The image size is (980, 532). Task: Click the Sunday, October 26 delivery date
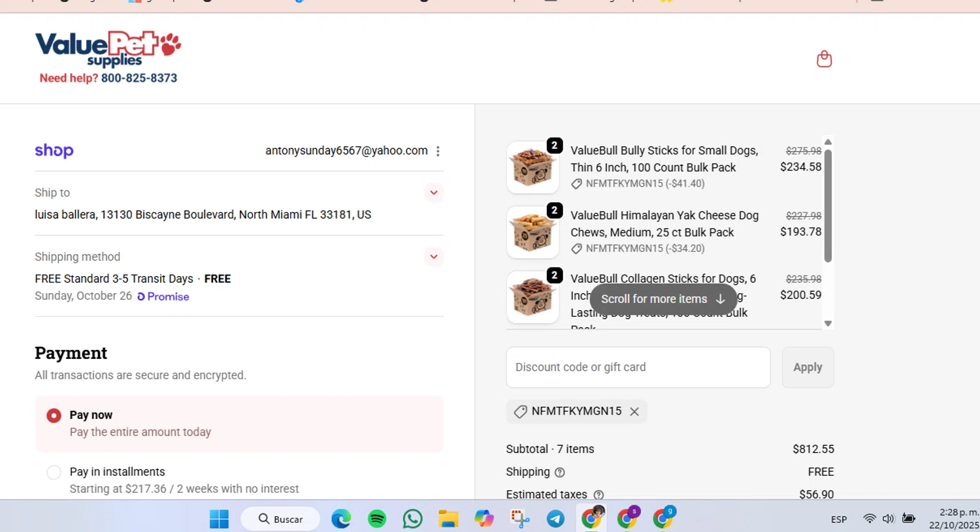84,296
